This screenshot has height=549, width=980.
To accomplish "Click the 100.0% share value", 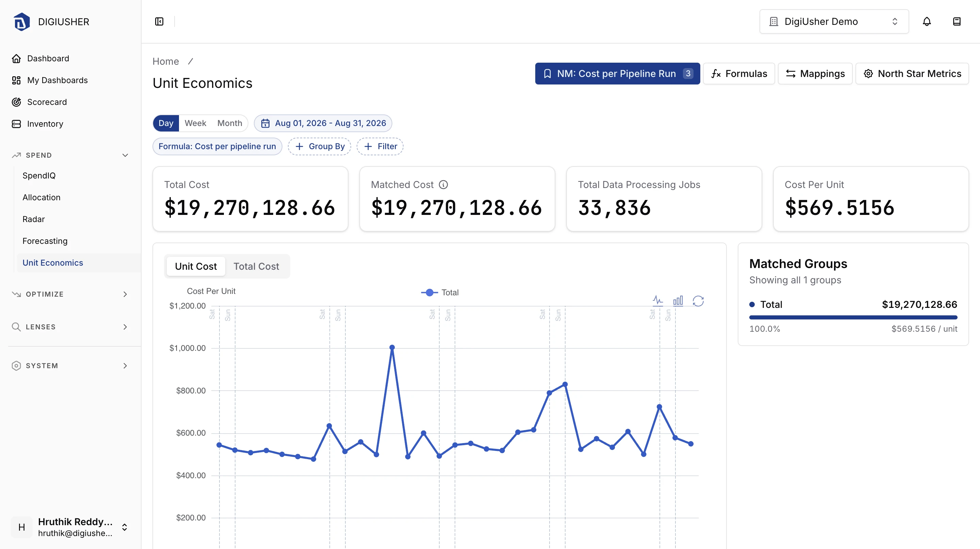I will coord(765,329).
